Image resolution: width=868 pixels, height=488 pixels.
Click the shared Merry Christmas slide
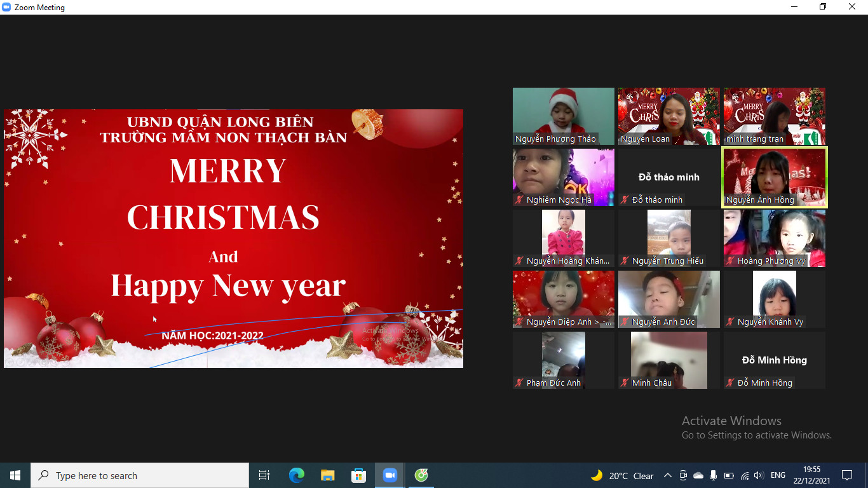(x=233, y=238)
